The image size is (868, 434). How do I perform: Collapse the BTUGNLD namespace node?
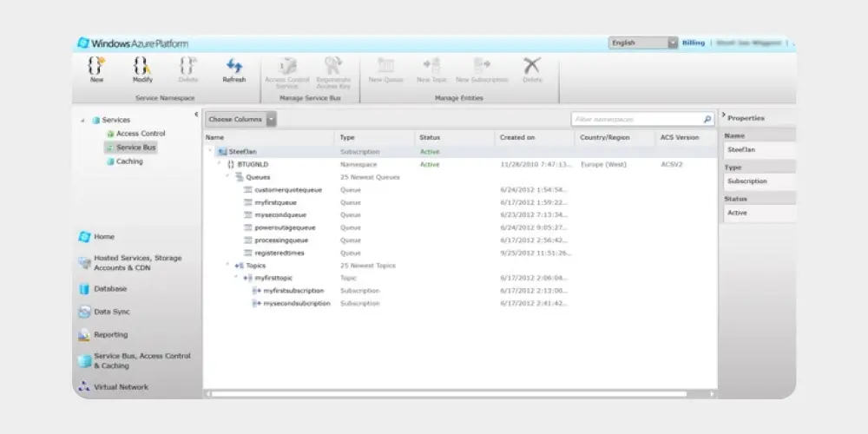tap(219, 163)
